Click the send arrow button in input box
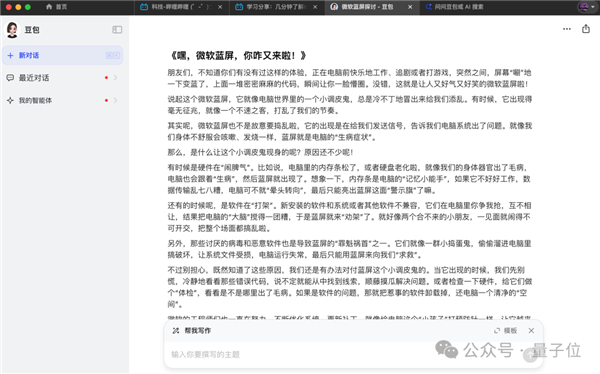This screenshot has width=600, height=374. click(530, 355)
